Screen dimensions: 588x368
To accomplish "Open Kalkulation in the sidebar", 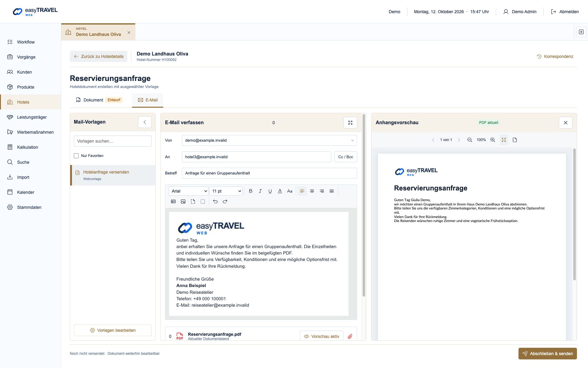I will point(31,147).
